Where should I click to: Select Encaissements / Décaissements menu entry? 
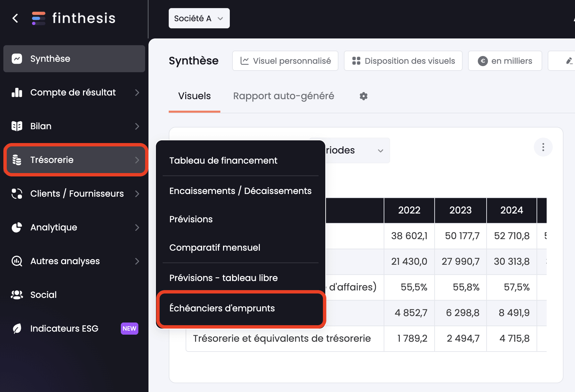point(240,191)
